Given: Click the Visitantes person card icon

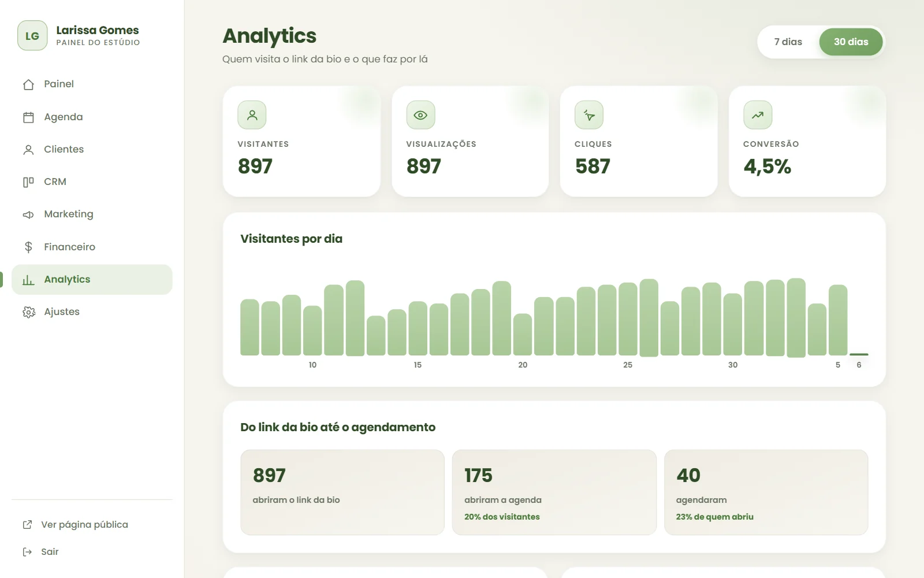Looking at the screenshot, I should tap(252, 115).
